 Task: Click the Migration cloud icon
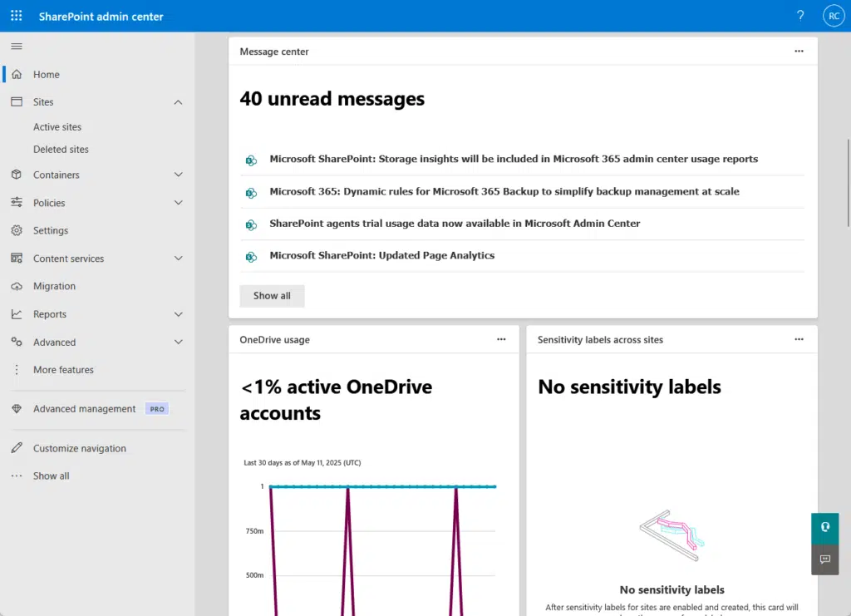[x=17, y=286]
